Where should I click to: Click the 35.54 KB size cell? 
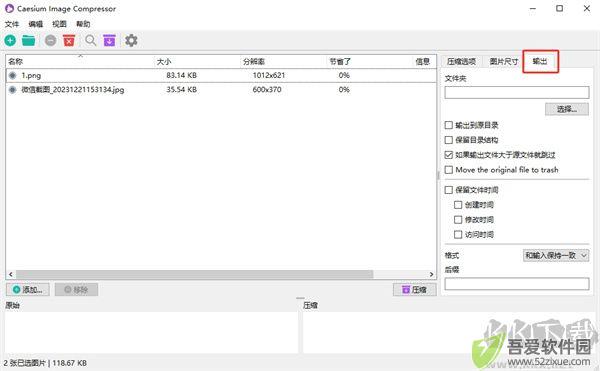181,89
